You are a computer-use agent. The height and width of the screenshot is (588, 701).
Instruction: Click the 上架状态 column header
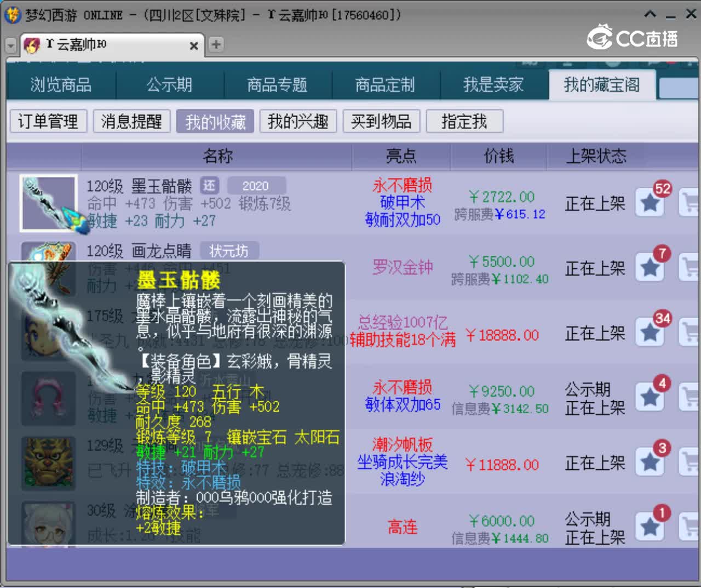click(x=596, y=157)
